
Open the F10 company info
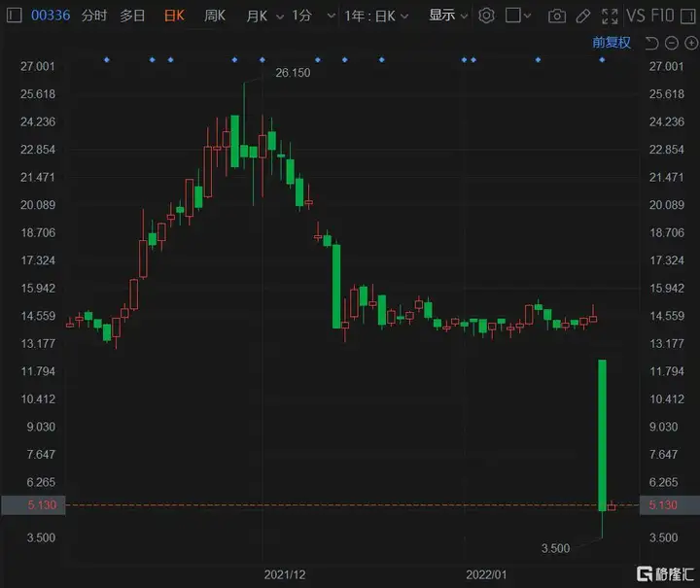click(x=662, y=16)
